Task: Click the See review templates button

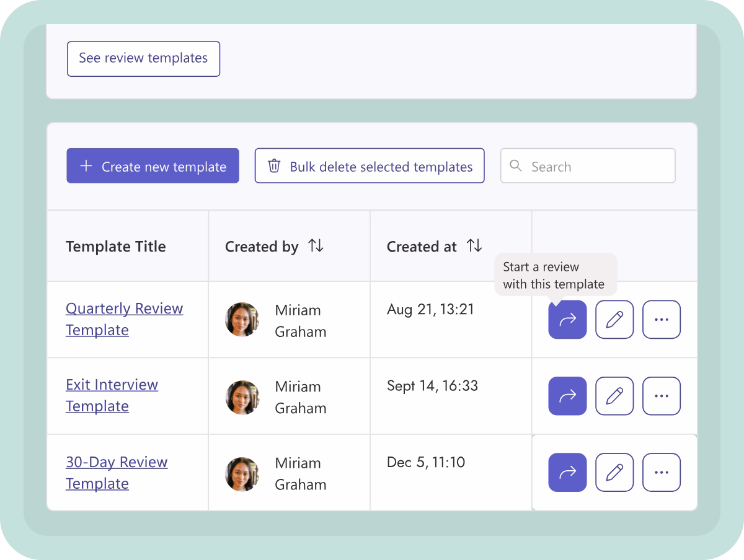Action: 143,58
